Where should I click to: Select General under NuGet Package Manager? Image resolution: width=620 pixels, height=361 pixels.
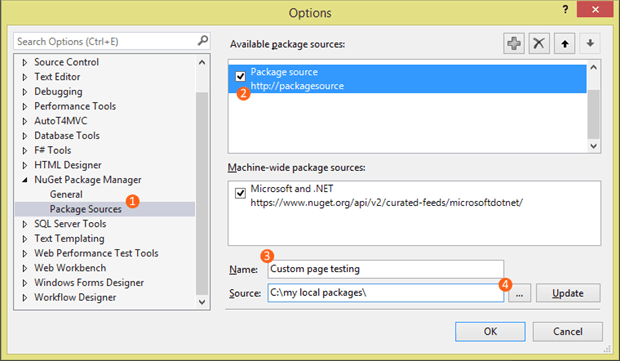coord(66,194)
